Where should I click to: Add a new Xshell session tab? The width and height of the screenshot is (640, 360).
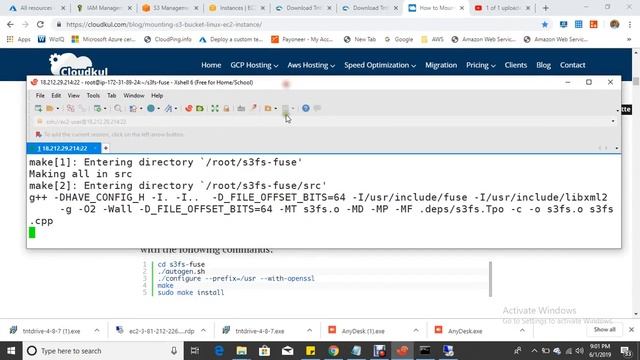tap(106, 148)
